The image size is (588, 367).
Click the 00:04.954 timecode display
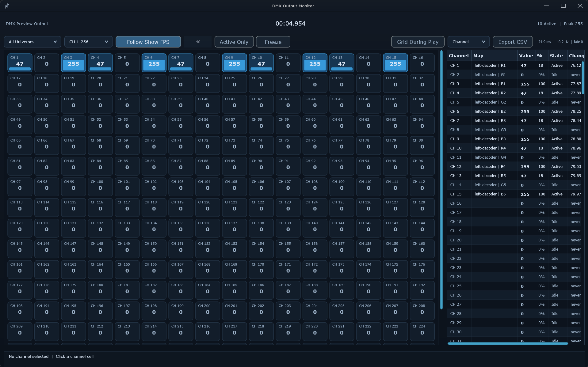coord(290,24)
